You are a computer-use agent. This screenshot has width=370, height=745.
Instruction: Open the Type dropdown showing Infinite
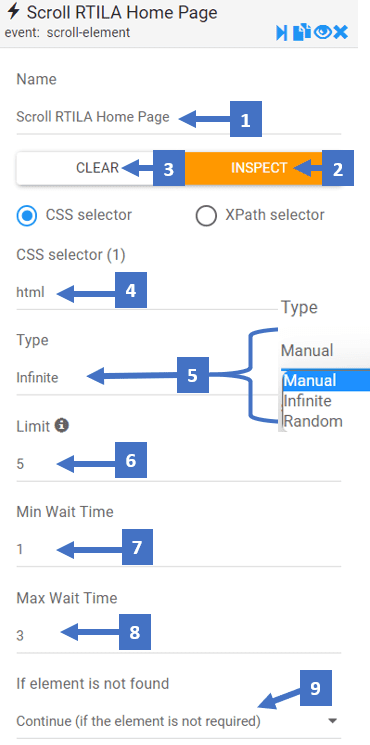(x=179, y=378)
